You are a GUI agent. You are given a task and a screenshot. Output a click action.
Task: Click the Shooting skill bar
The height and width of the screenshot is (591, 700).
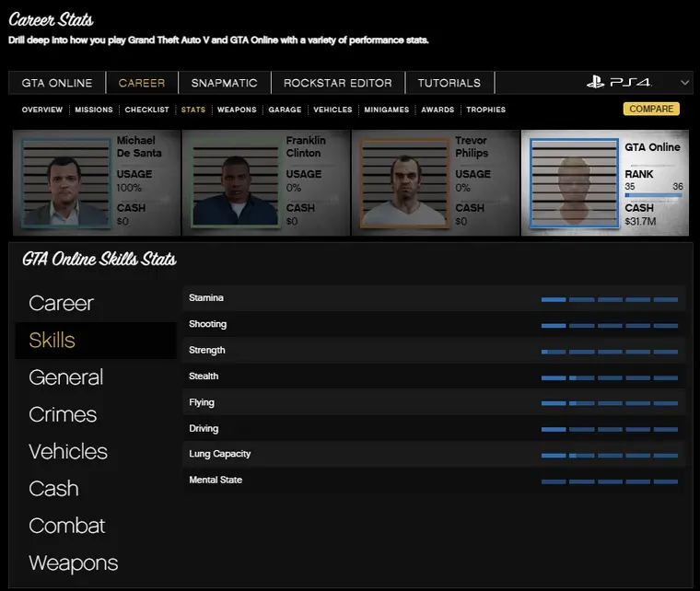click(610, 326)
